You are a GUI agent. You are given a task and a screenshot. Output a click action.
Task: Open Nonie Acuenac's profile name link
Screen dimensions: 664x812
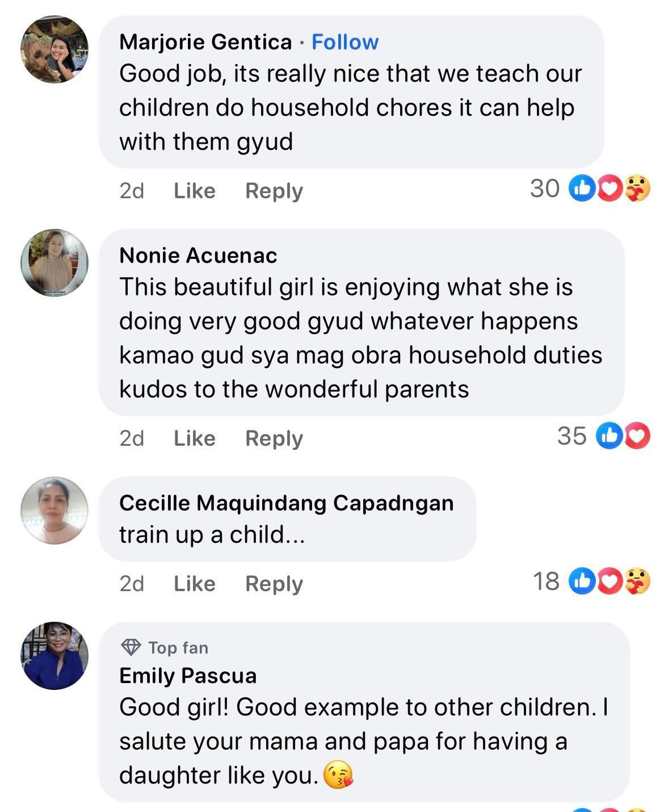click(198, 256)
